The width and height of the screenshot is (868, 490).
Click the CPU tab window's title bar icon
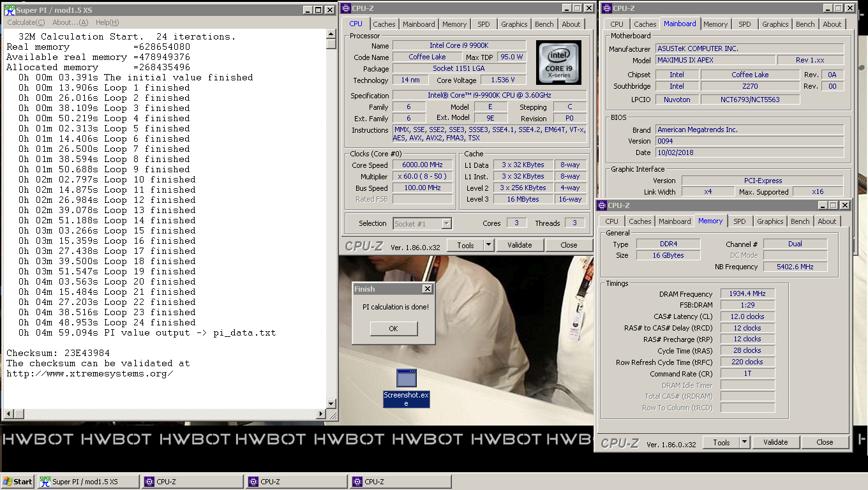coord(345,8)
